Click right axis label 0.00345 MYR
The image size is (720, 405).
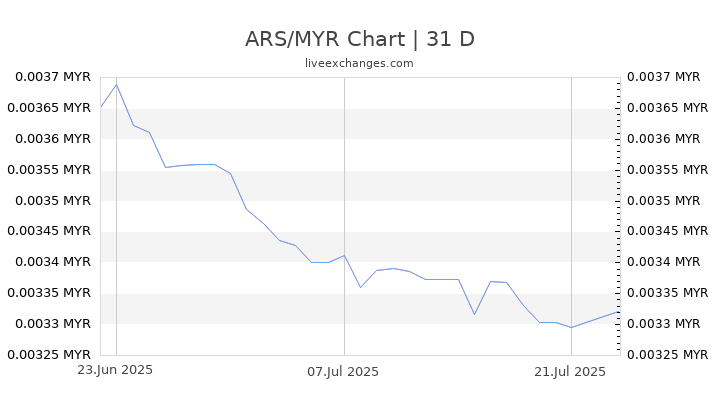point(668,231)
